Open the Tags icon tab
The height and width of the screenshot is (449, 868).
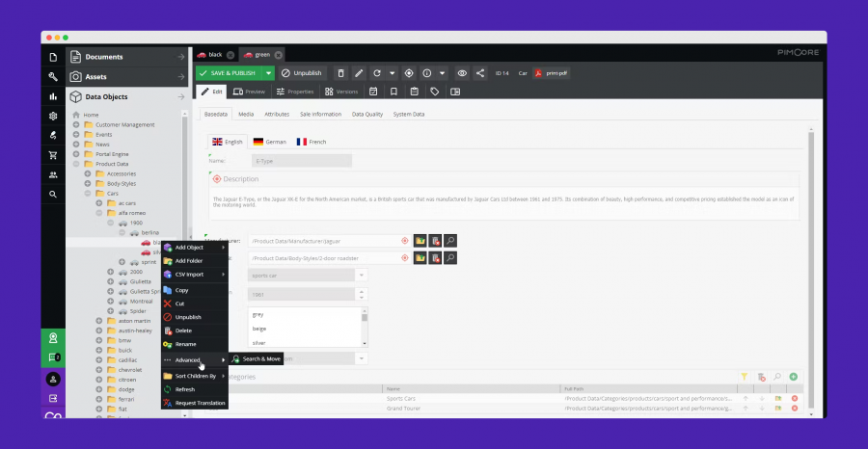(435, 92)
